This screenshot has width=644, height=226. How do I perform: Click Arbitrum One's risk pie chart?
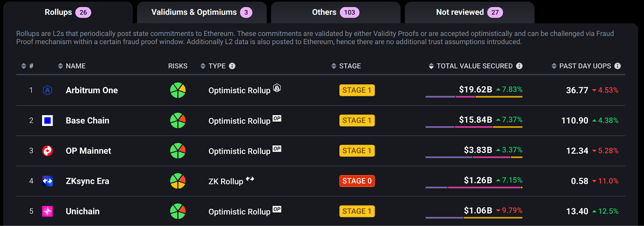point(178,90)
